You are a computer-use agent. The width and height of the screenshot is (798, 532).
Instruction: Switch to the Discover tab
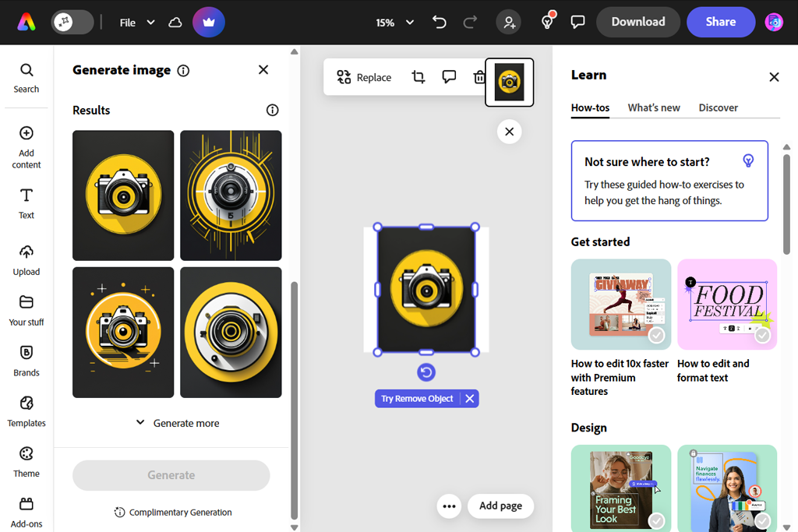click(718, 107)
